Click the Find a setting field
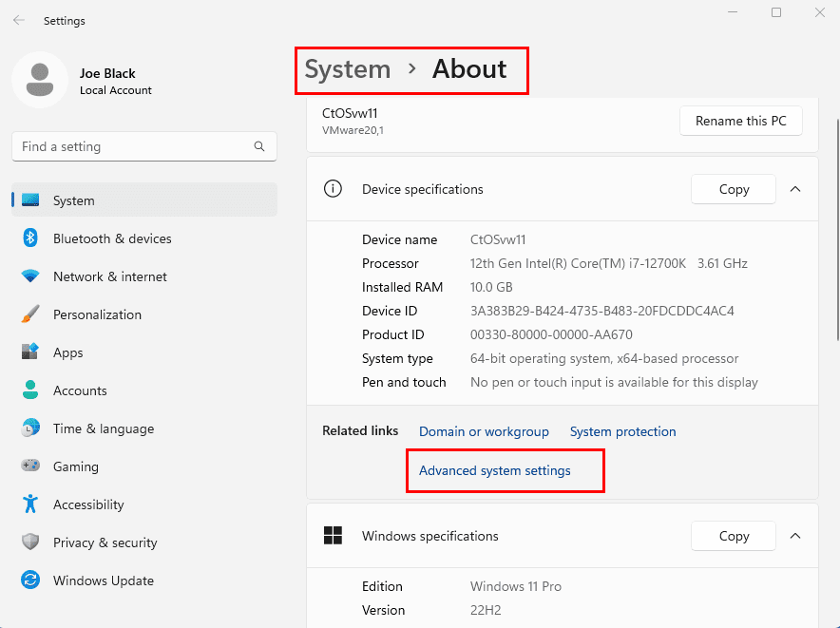Image resolution: width=840 pixels, height=628 pixels. click(144, 146)
